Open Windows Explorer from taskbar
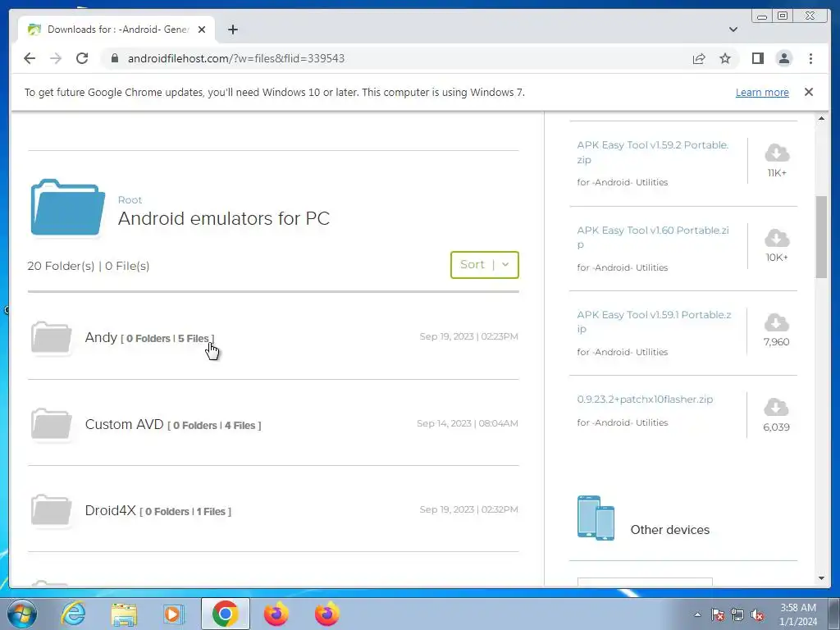The width and height of the screenshot is (840, 630). pos(124,614)
